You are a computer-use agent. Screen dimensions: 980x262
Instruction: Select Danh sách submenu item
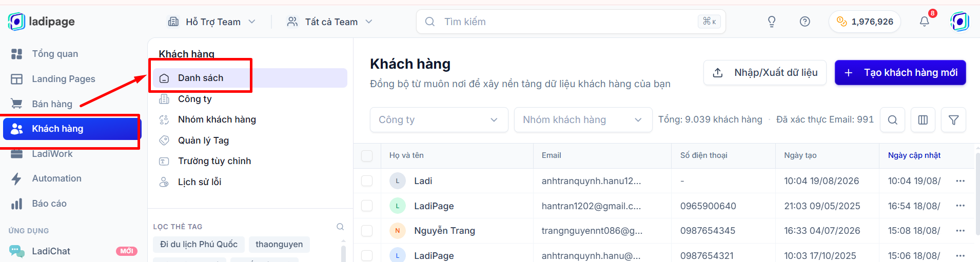250,78
